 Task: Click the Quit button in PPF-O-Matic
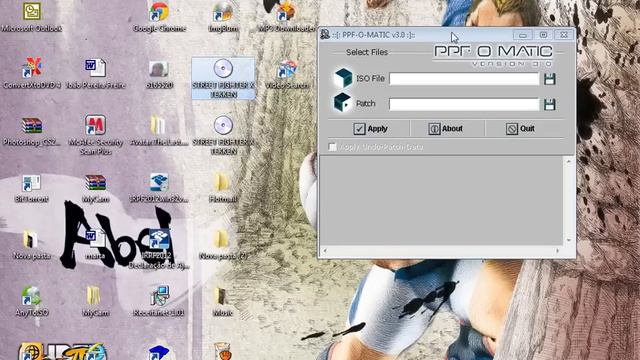point(520,129)
